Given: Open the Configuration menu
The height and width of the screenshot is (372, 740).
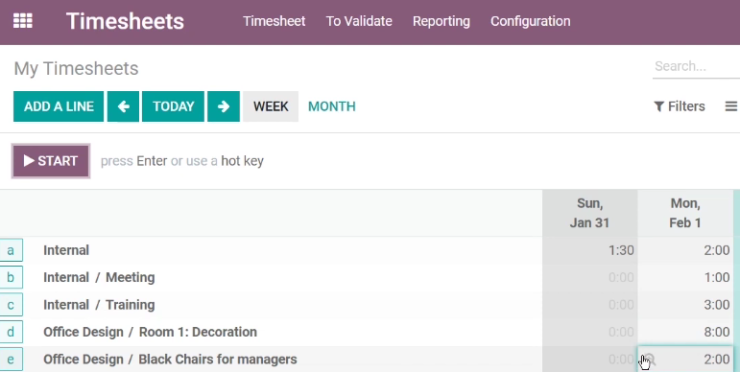Looking at the screenshot, I should tap(530, 21).
